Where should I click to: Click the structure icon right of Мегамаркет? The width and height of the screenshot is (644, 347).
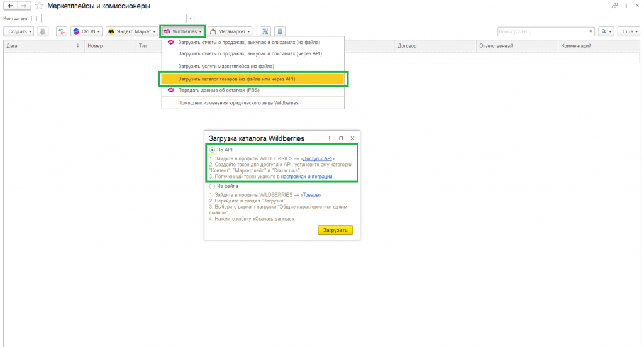click(x=265, y=31)
